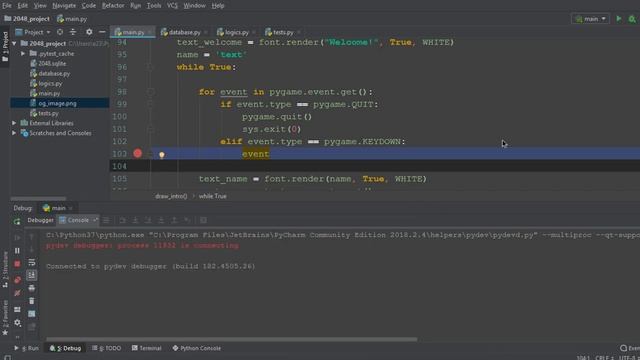Open the Structure side panel tab
The height and width of the screenshot is (360, 640).
[x=5, y=269]
